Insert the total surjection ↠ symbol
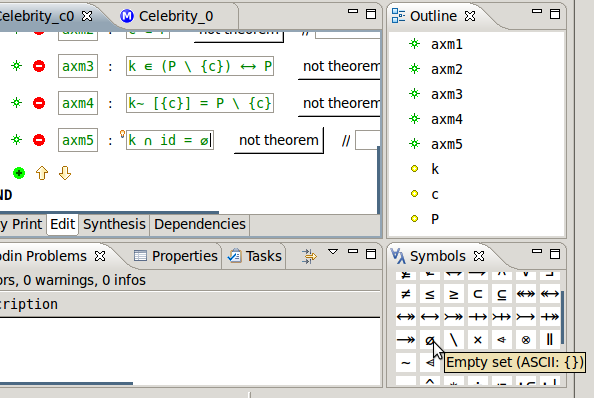Screen dimensions: 594x398 (406, 340)
